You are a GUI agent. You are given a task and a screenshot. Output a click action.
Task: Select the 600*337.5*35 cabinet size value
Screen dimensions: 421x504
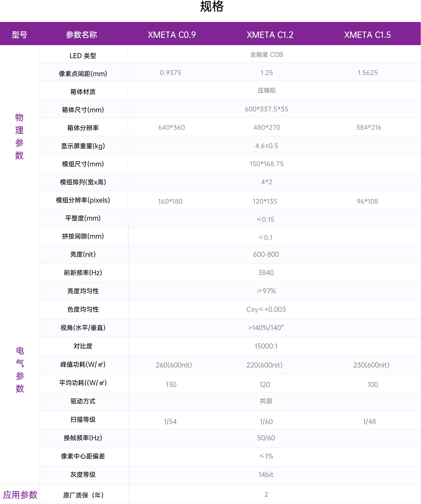[266, 109]
